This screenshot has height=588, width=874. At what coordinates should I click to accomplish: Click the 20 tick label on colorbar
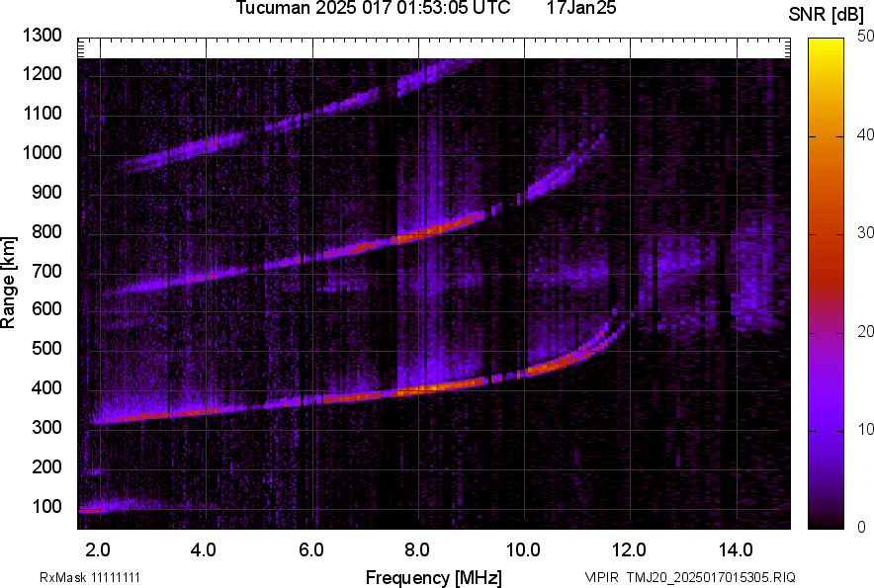point(866,331)
